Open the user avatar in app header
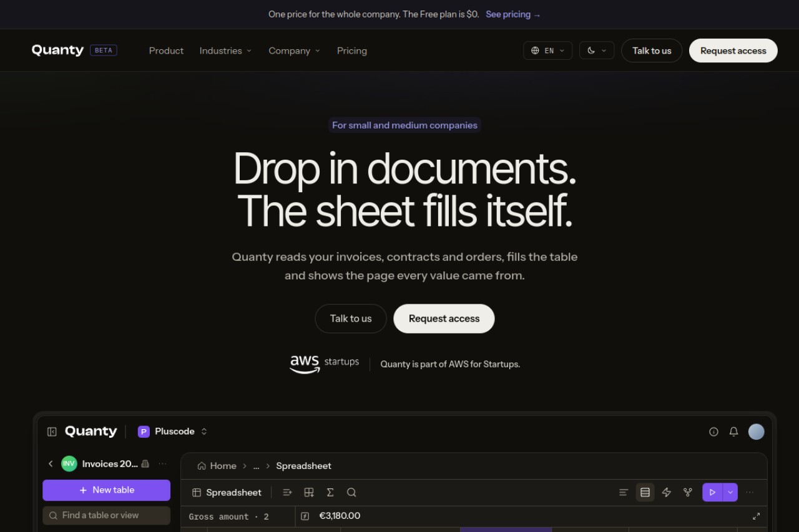The width and height of the screenshot is (799, 532). [757, 432]
